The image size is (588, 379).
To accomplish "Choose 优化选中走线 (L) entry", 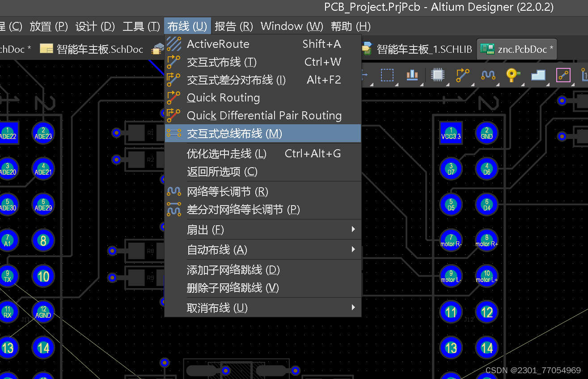I will click(x=263, y=154).
